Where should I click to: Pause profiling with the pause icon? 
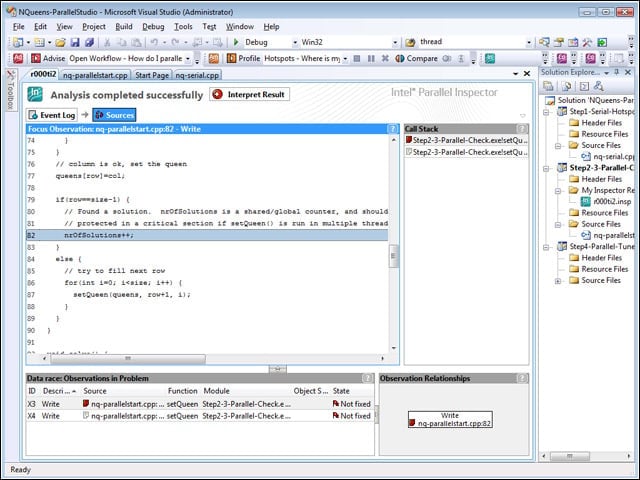coord(371,58)
